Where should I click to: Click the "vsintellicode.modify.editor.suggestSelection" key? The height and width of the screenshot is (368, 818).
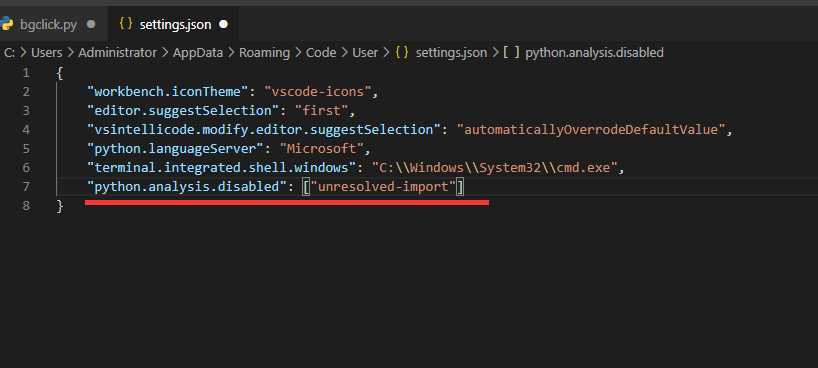pos(263,129)
